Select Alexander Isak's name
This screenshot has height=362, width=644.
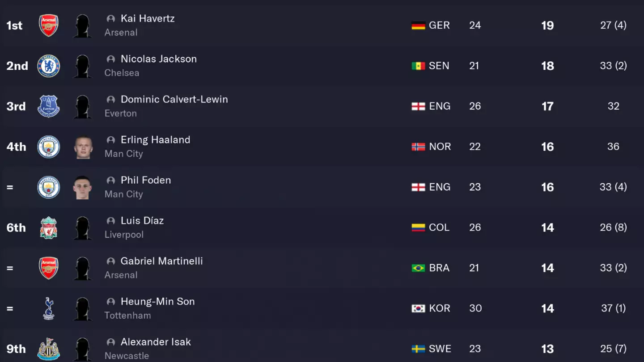pyautogui.click(x=156, y=342)
